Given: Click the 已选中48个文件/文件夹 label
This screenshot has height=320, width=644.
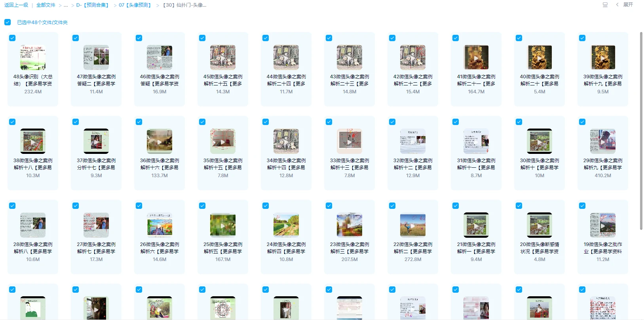Looking at the screenshot, I should pyautogui.click(x=42, y=23).
